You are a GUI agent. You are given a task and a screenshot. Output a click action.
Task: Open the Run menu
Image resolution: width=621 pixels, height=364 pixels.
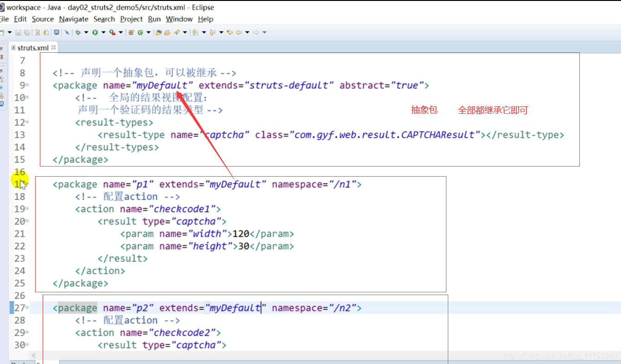tap(154, 19)
